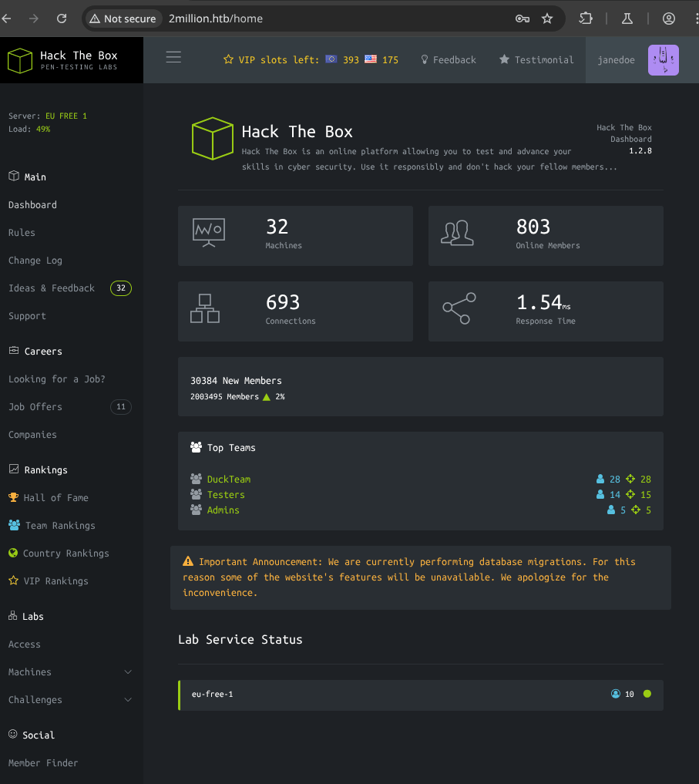Click the VIP Rankings star icon
699x784 pixels.
(14, 580)
